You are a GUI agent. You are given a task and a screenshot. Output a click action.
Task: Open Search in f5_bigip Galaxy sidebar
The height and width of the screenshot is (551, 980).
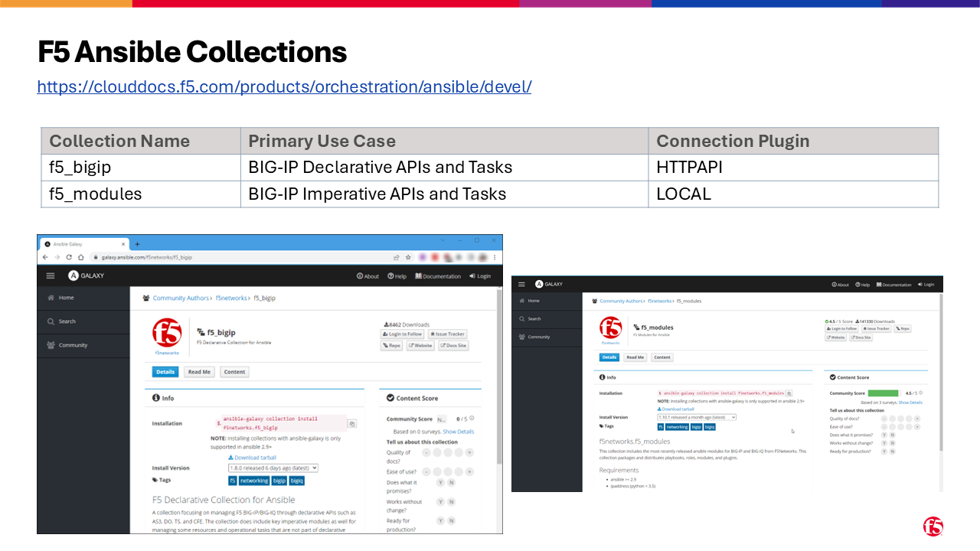84,321
